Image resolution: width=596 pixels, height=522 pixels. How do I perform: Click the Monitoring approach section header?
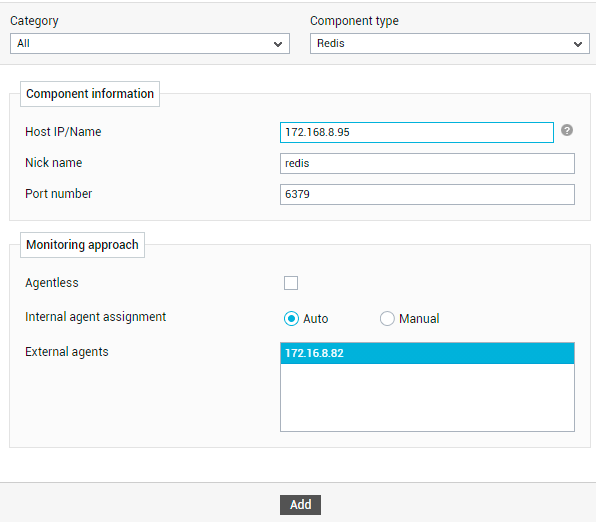tap(82, 245)
